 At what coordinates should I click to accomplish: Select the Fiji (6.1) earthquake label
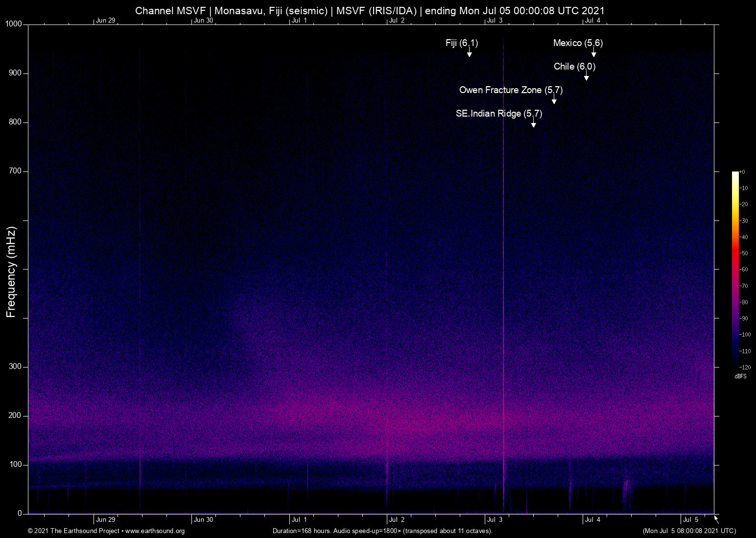(x=461, y=43)
